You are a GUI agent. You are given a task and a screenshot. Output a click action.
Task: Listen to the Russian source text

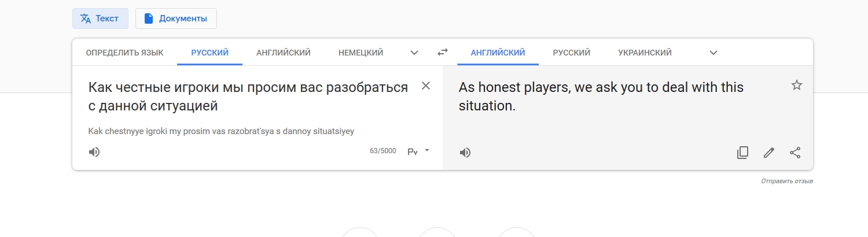(94, 152)
